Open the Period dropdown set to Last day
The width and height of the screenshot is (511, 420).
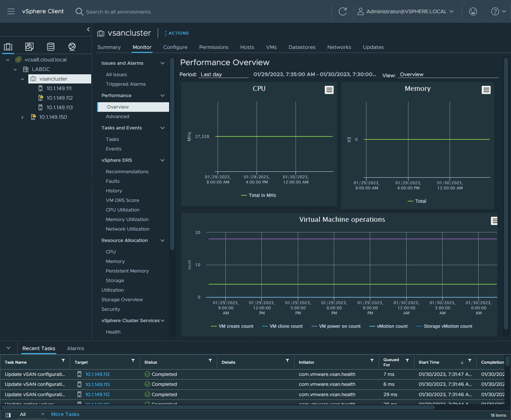[224, 75]
